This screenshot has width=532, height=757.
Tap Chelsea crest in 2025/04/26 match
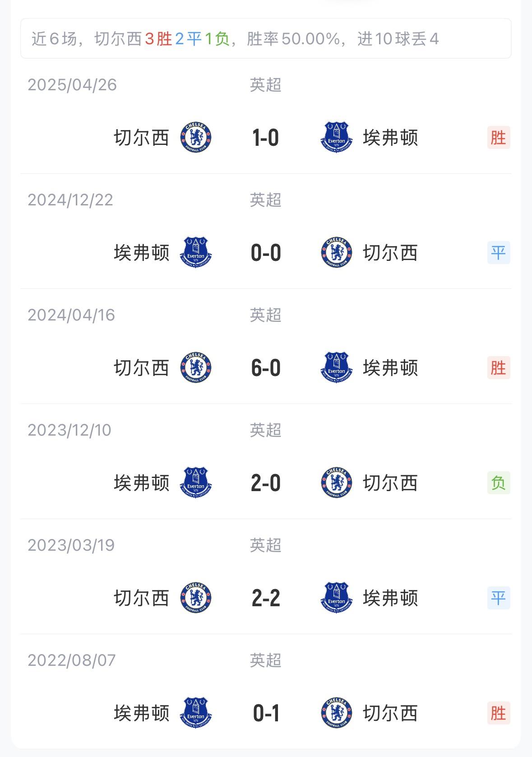196,137
